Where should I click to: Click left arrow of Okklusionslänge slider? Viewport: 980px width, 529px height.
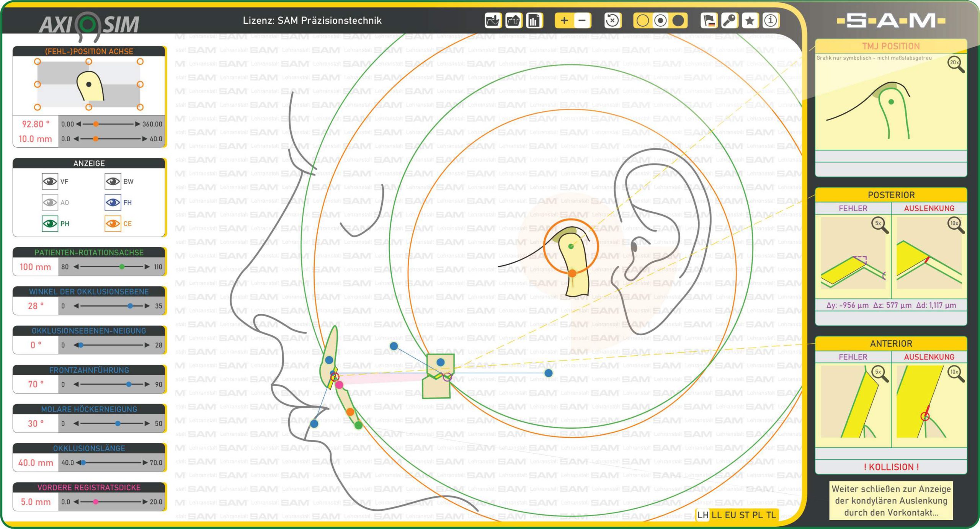coord(78,463)
